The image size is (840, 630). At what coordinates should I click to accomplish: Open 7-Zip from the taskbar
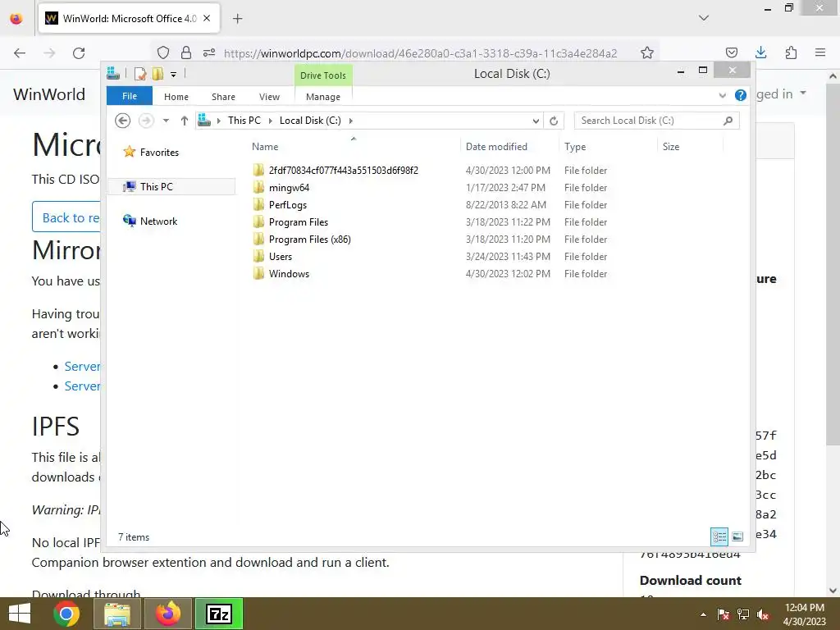tap(219, 614)
